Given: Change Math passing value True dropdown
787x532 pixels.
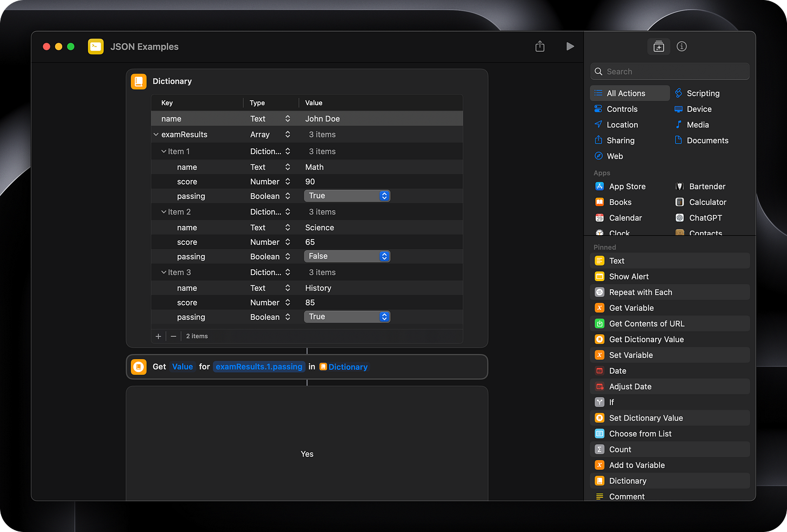Looking at the screenshot, I should click(347, 196).
